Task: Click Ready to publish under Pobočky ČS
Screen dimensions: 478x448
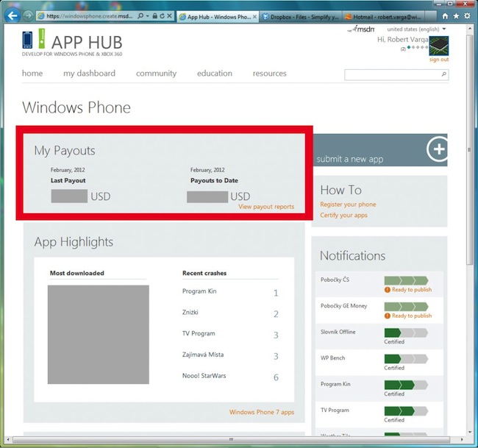Action: pos(412,289)
